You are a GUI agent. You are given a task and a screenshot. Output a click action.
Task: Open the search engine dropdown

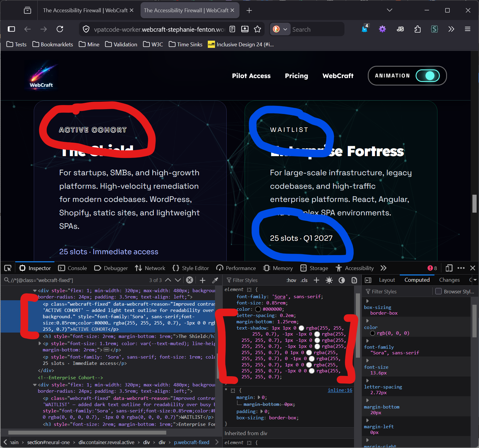pyautogui.click(x=280, y=29)
